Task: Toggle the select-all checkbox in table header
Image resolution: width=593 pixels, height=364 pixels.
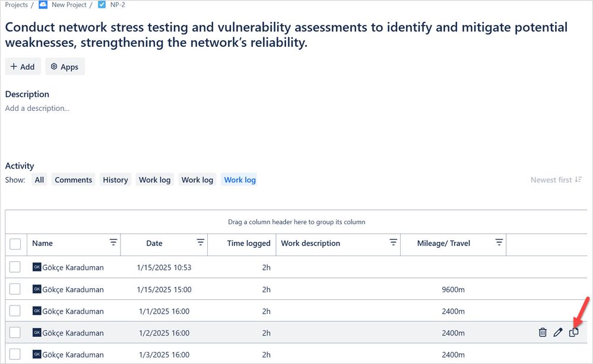Action: 15,244
